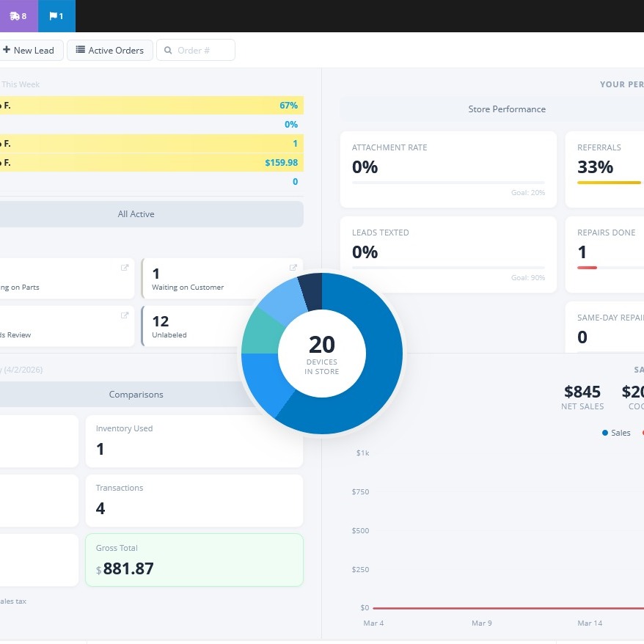Select the All Active view
This screenshot has width=644, height=644.
point(136,213)
